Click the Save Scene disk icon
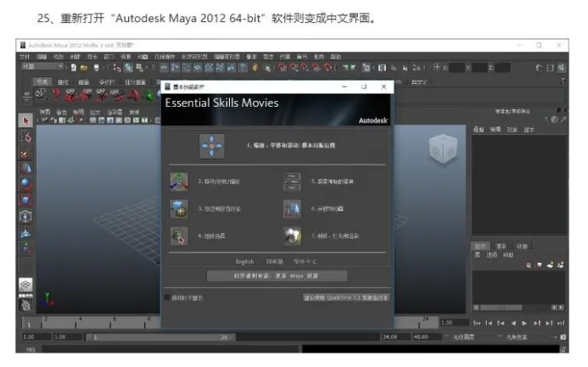Viewport: 588px width, 367px height. coord(97,68)
